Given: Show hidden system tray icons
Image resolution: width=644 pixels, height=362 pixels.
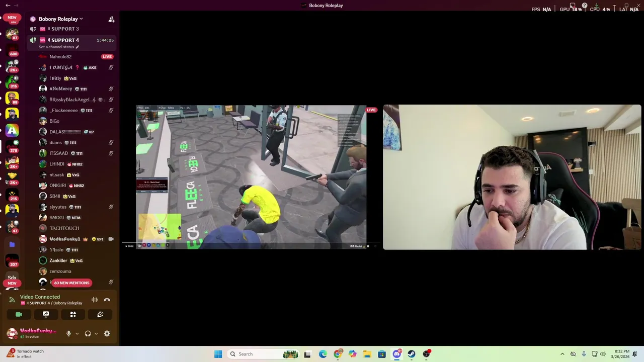Looking at the screenshot, I should (562, 354).
